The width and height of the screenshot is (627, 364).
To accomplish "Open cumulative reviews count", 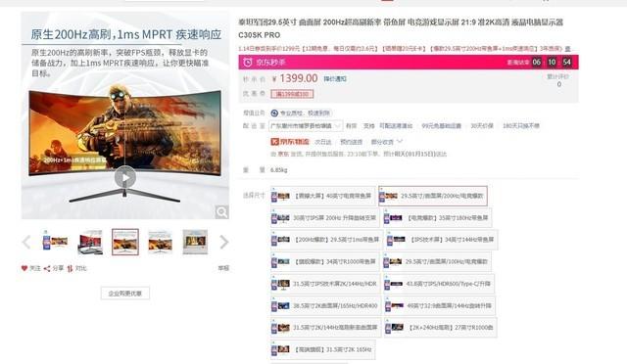I will [x=558, y=80].
